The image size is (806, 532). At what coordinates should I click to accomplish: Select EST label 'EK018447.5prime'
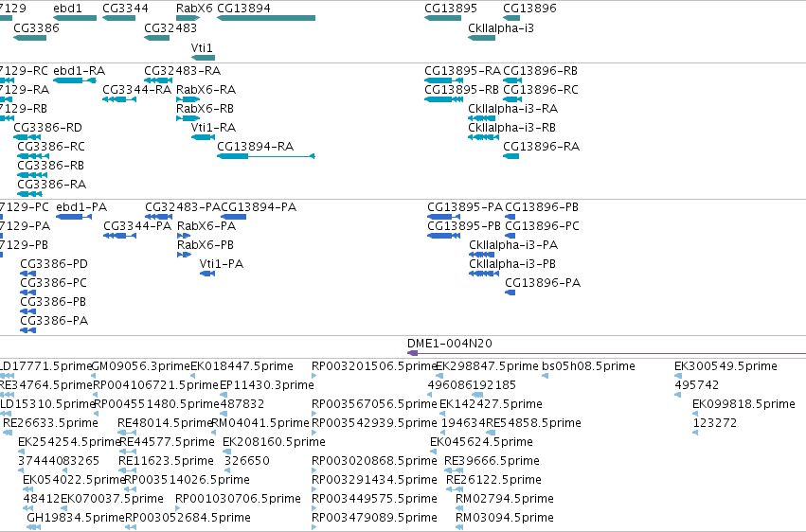242,366
